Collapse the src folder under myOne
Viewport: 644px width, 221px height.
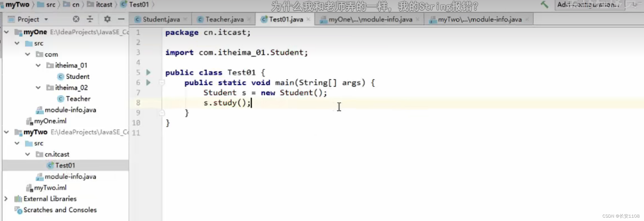pos(17,43)
